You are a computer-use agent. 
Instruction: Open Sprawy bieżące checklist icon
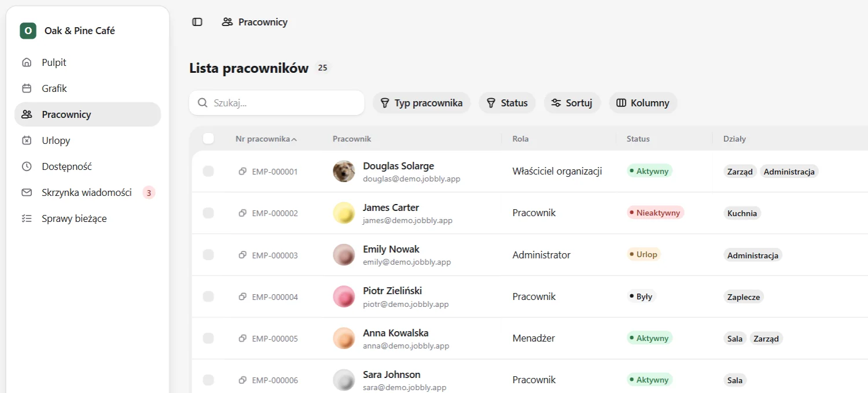pos(27,218)
